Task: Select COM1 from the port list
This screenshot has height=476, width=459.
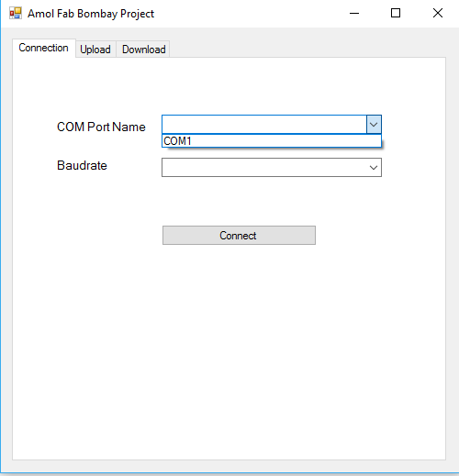Action: point(272,141)
